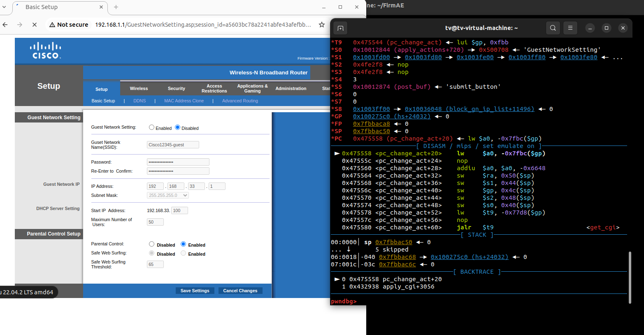Open the Administration tab
The image size is (644, 335).
point(291,88)
